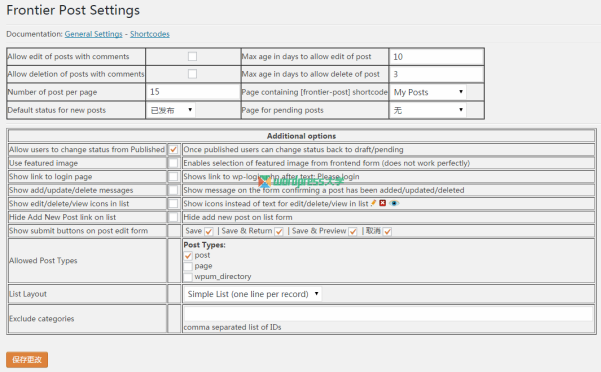
Task: Click the eye view icon
Action: pyautogui.click(x=394, y=203)
